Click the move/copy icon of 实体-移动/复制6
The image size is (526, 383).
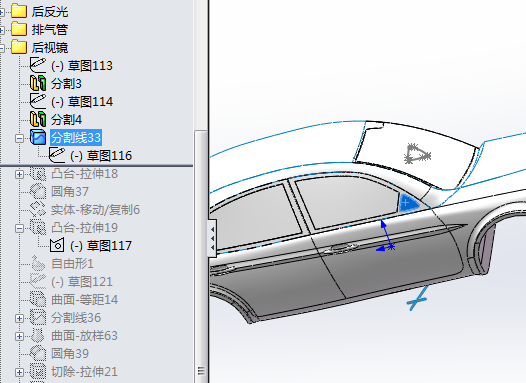38,210
